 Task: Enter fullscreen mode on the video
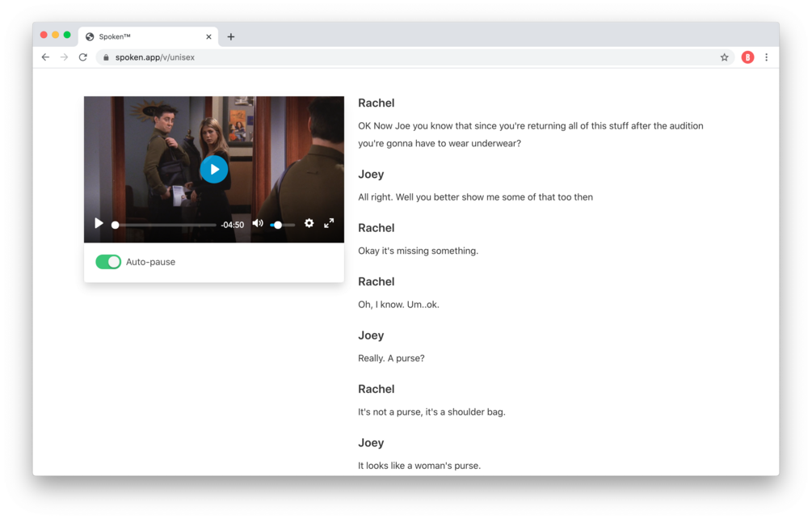329,223
